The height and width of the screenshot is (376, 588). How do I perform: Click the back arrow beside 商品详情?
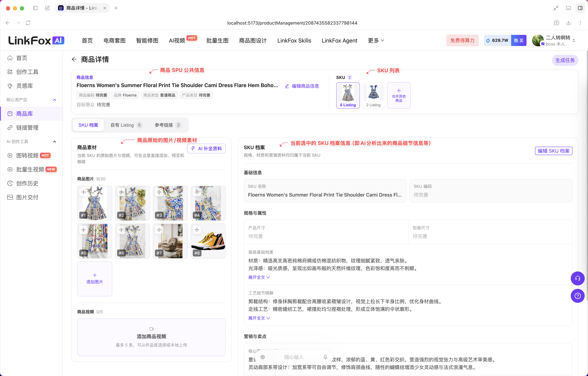[74, 59]
